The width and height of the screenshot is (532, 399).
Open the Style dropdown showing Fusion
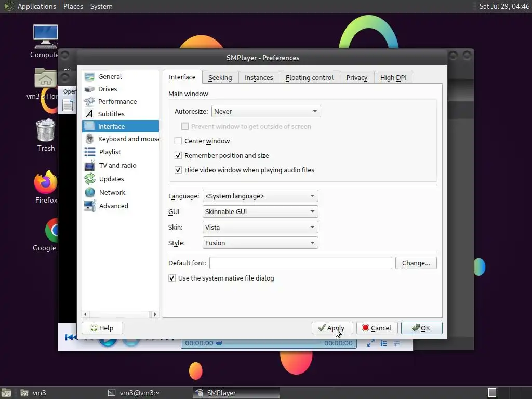pos(260,243)
